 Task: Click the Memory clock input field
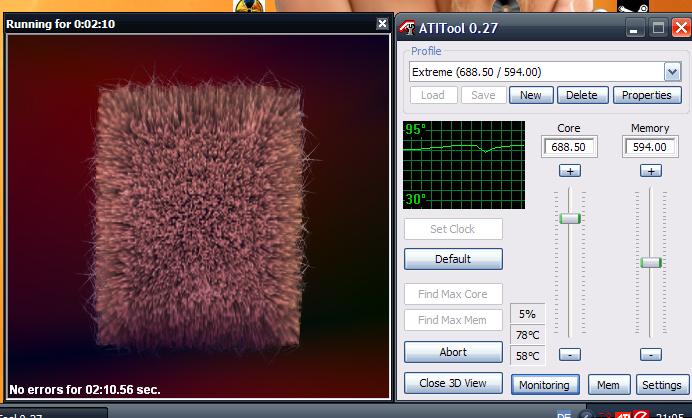pos(650,147)
